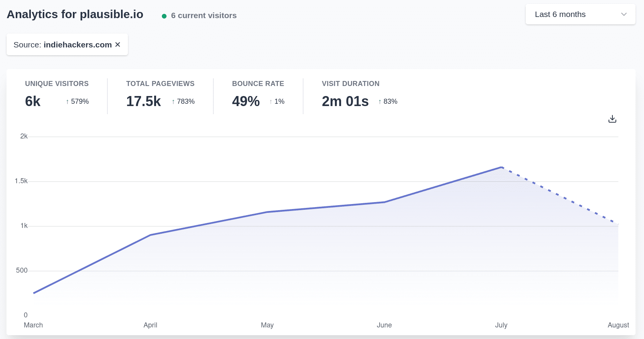Image resolution: width=644 pixels, height=339 pixels.
Task: Open the 6 current visitors link
Action: tap(204, 15)
